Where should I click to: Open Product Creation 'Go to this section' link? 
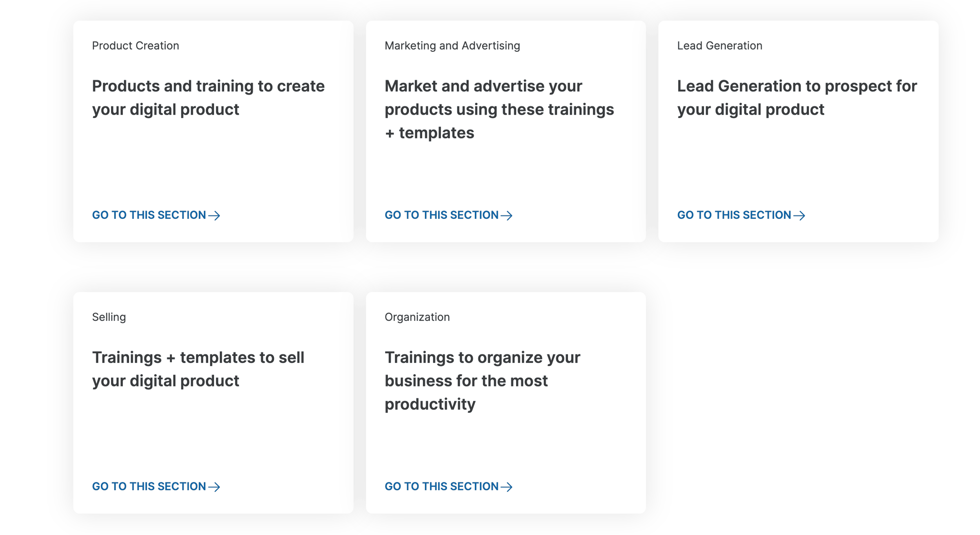pyautogui.click(x=156, y=215)
